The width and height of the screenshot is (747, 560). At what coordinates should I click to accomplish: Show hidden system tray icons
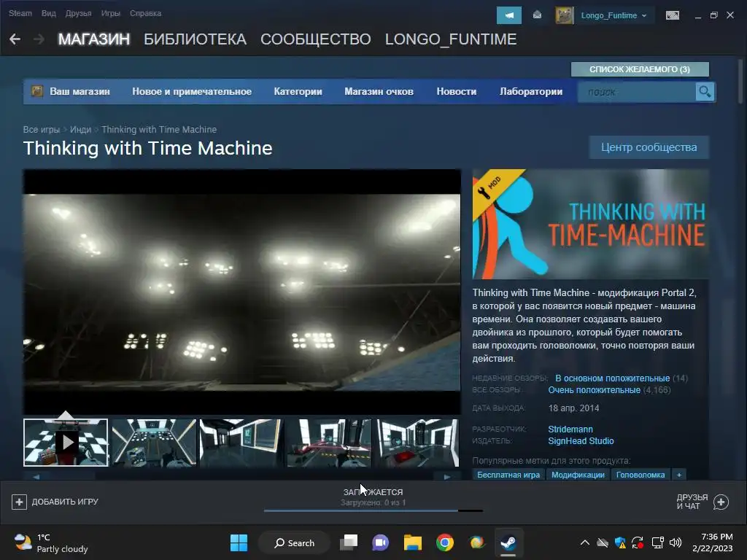(584, 542)
